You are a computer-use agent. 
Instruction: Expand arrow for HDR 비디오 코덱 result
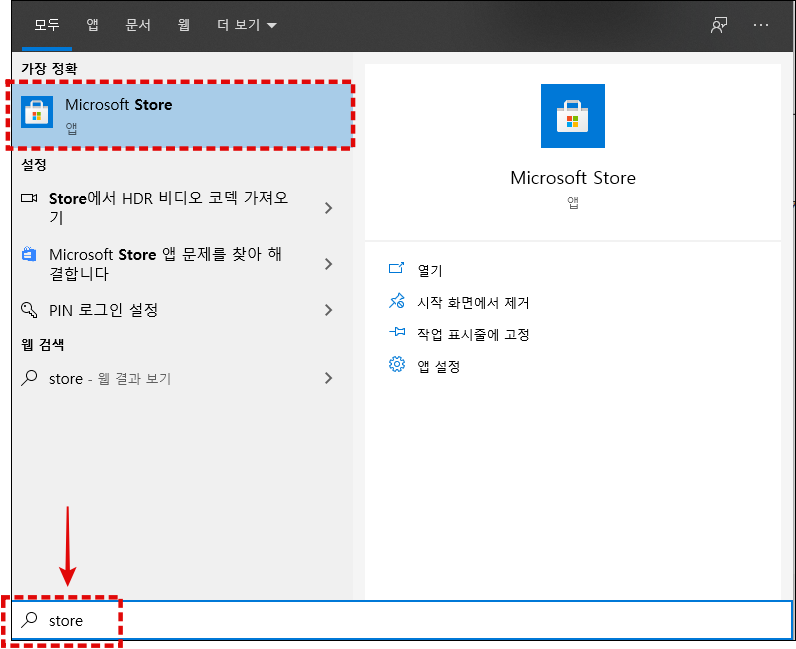tap(328, 208)
